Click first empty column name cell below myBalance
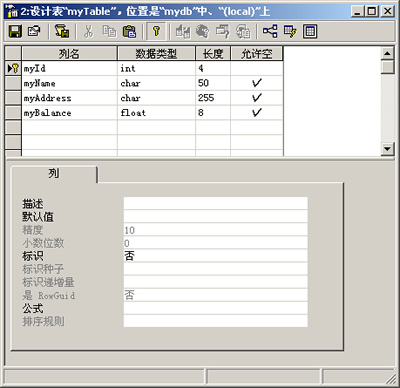Image resolution: width=400 pixels, height=388 pixels. [69, 127]
